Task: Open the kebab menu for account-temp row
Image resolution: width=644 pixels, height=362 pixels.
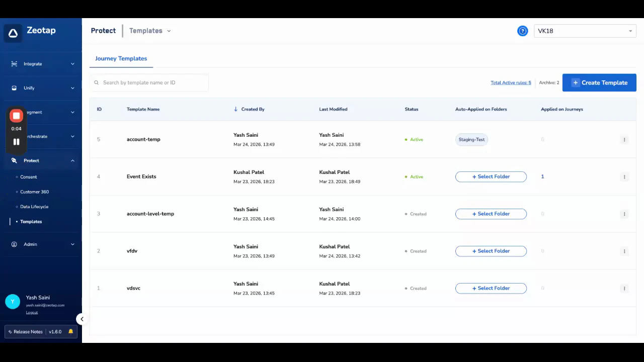Action: (624, 139)
